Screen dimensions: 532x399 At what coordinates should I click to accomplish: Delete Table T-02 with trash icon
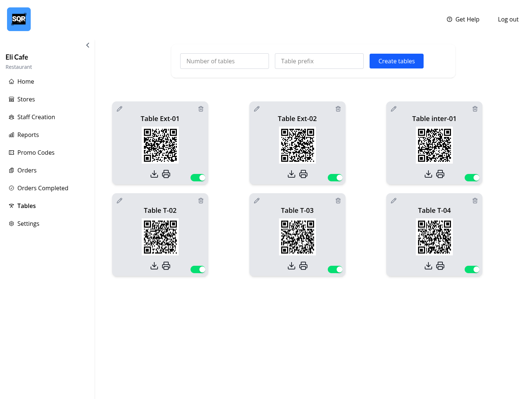coord(201,201)
